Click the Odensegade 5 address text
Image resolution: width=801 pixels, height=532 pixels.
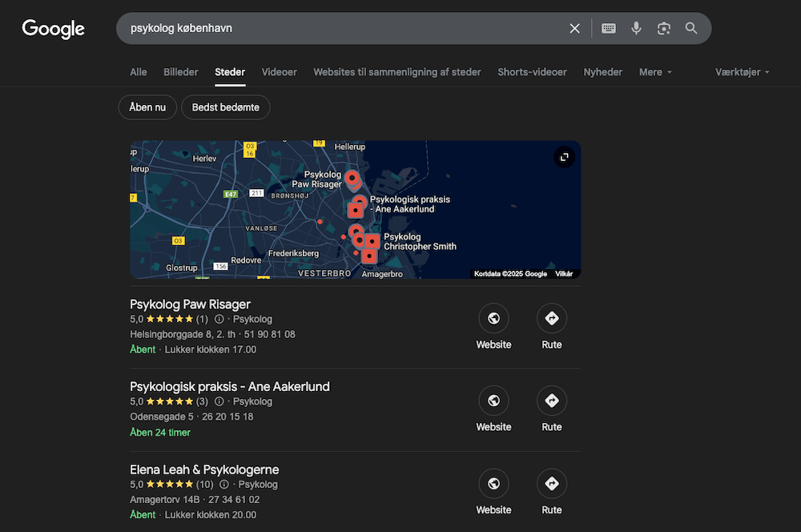tap(162, 417)
